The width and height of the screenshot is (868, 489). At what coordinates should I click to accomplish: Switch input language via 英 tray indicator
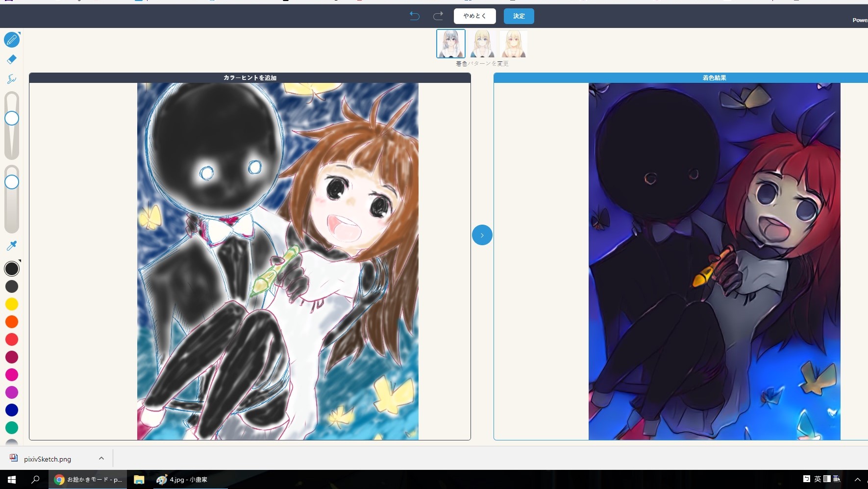(x=818, y=479)
